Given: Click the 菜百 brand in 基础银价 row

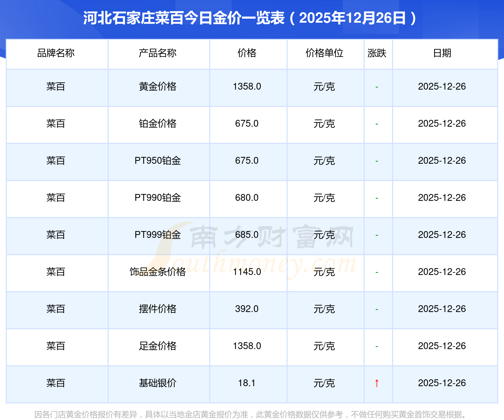Looking at the screenshot, I should [56, 383].
